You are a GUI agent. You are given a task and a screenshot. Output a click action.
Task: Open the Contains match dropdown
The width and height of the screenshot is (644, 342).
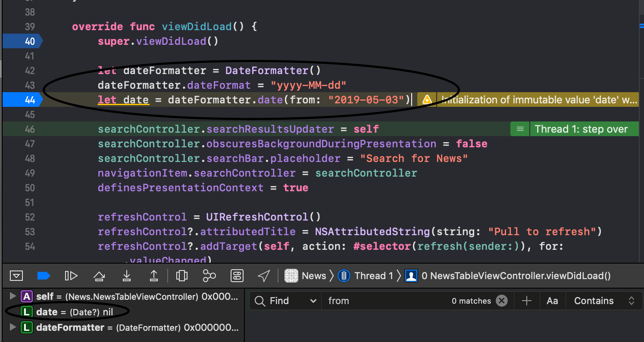603,300
